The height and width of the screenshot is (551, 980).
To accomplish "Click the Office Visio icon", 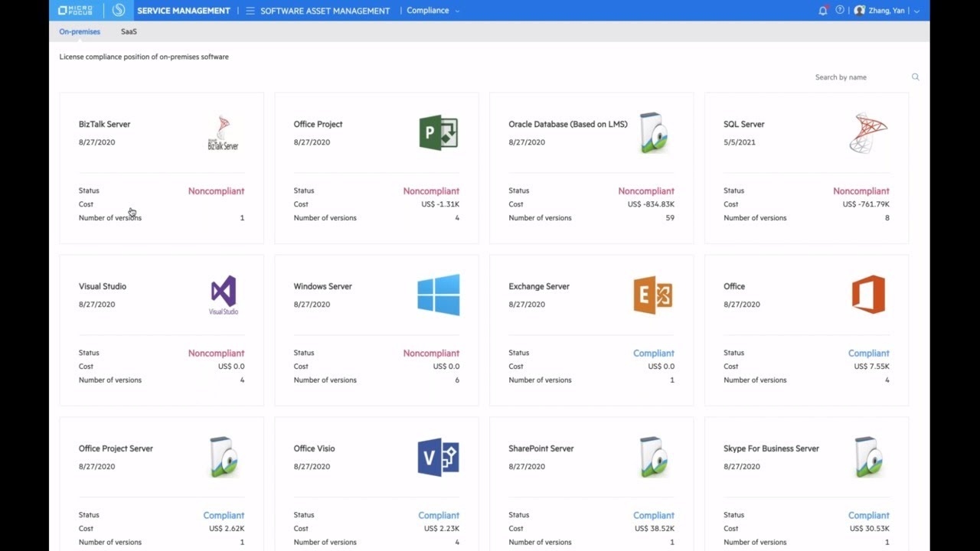I will point(438,457).
